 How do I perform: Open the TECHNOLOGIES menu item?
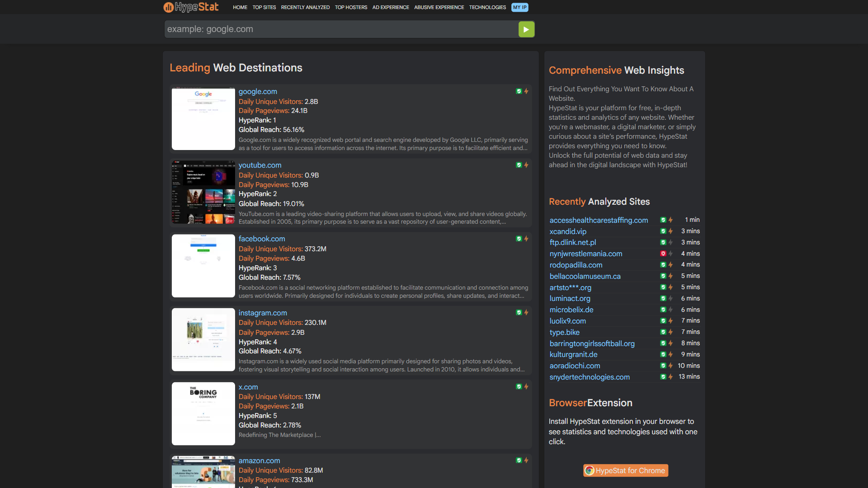tap(487, 7)
